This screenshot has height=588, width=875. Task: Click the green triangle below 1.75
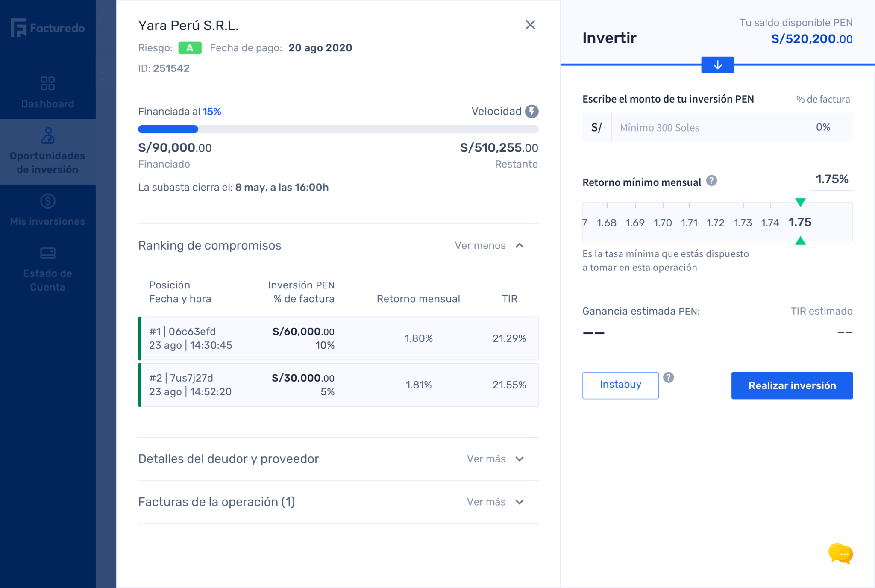[800, 241]
